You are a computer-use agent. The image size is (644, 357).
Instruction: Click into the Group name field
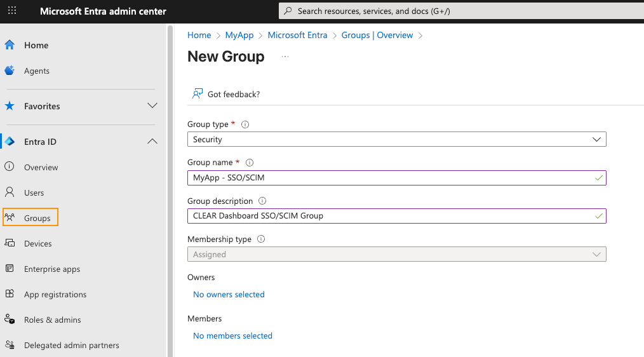pyautogui.click(x=397, y=178)
